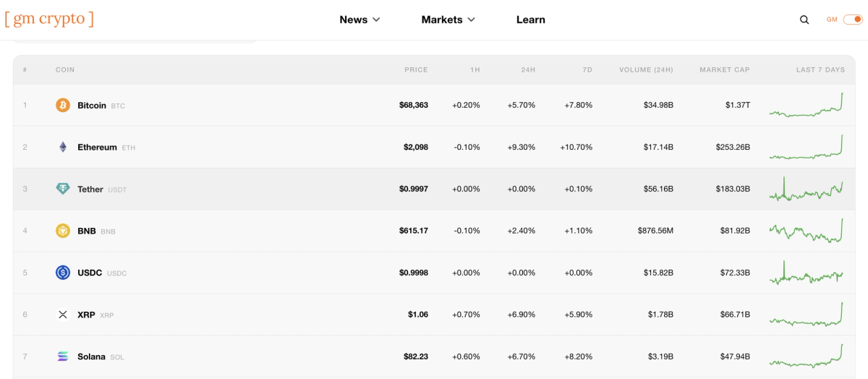The width and height of the screenshot is (868, 379).
Task: Click the BNB coin icon
Action: 63,231
